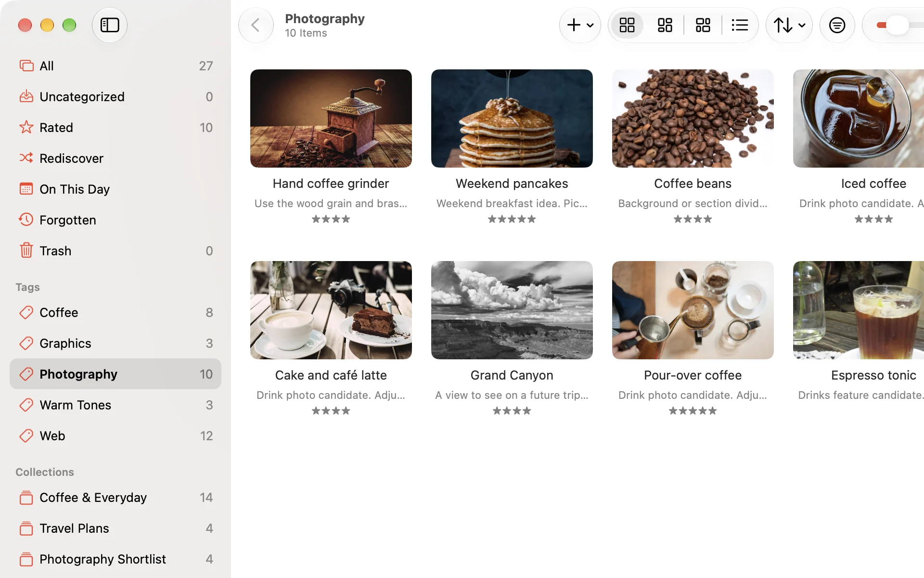Click the Tags section header
This screenshot has width=924, height=578.
(27, 287)
